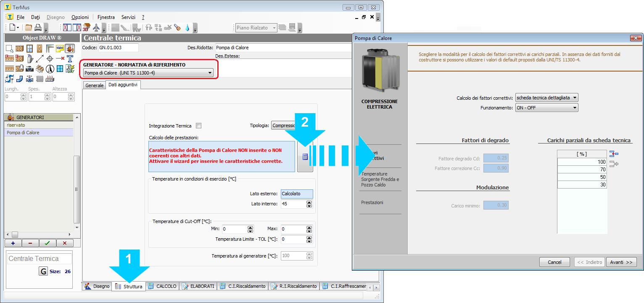Expand Calcolo dei fattori correttivi dropdown
This screenshot has height=303, width=644.
click(546, 98)
